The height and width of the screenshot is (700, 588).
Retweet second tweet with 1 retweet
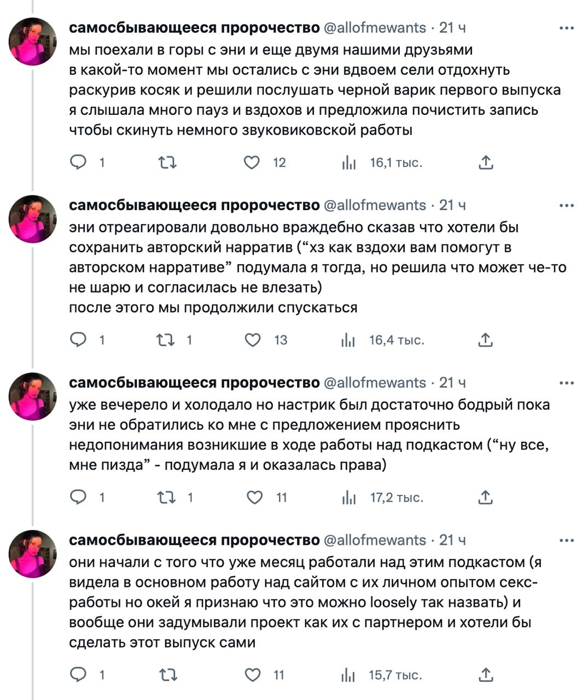pyautogui.click(x=166, y=340)
